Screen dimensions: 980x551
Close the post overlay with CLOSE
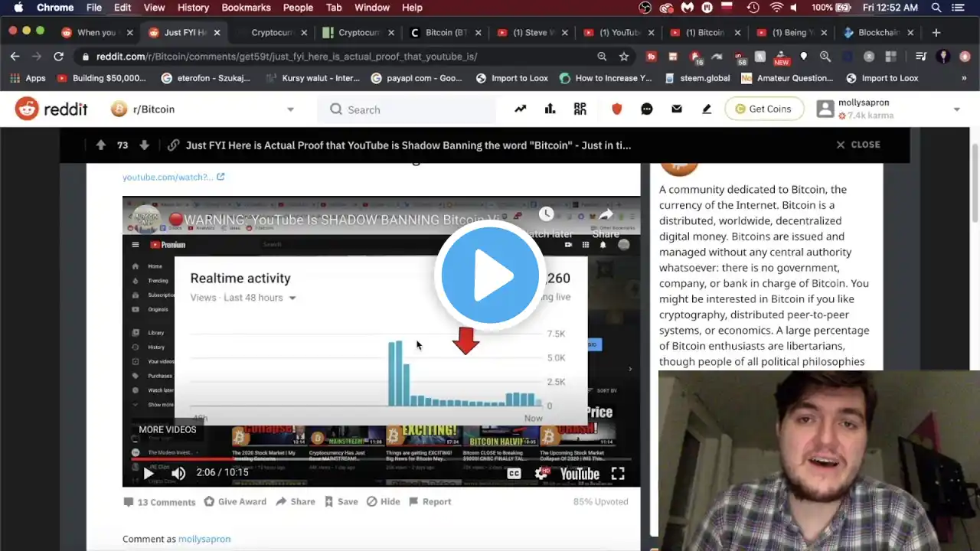tap(858, 145)
